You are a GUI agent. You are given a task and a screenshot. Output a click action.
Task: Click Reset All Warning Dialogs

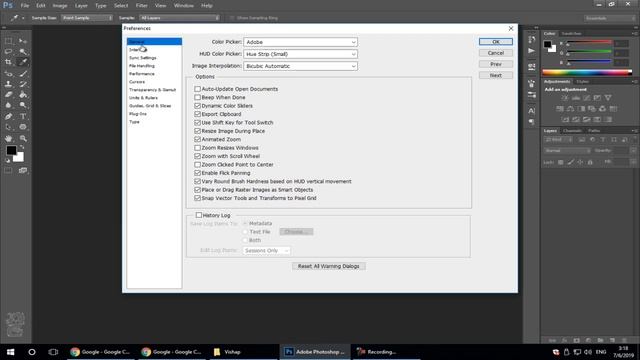tap(329, 266)
